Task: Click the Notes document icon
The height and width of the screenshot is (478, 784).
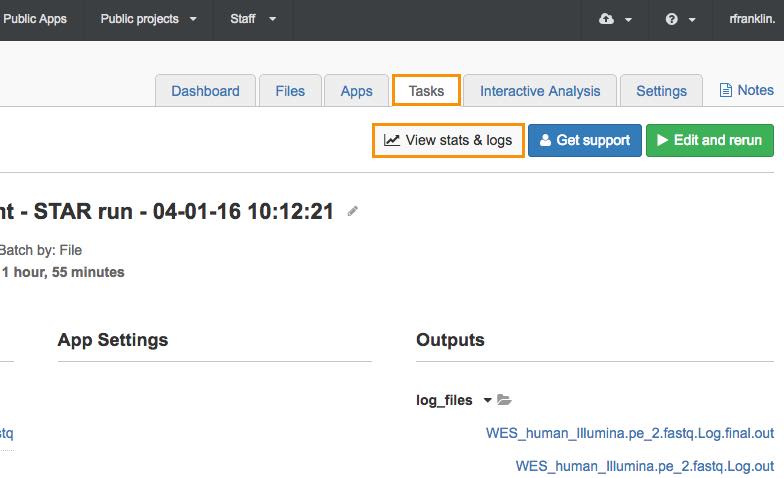Action: 726,90
